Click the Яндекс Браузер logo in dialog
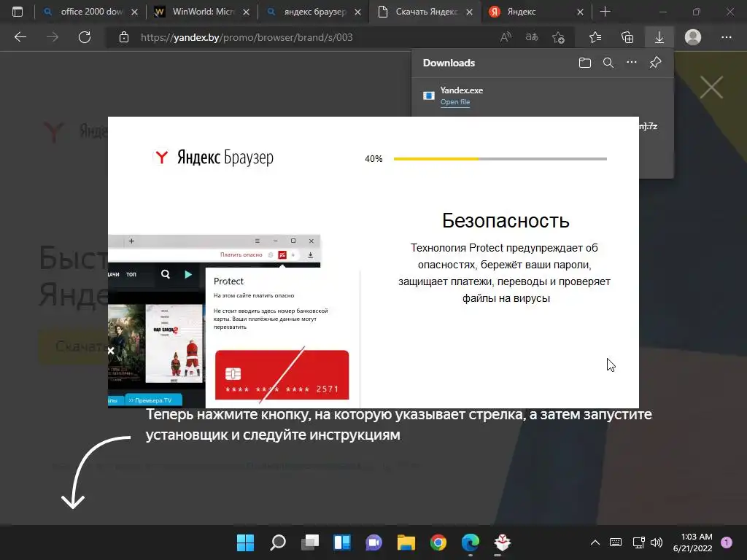 click(214, 157)
